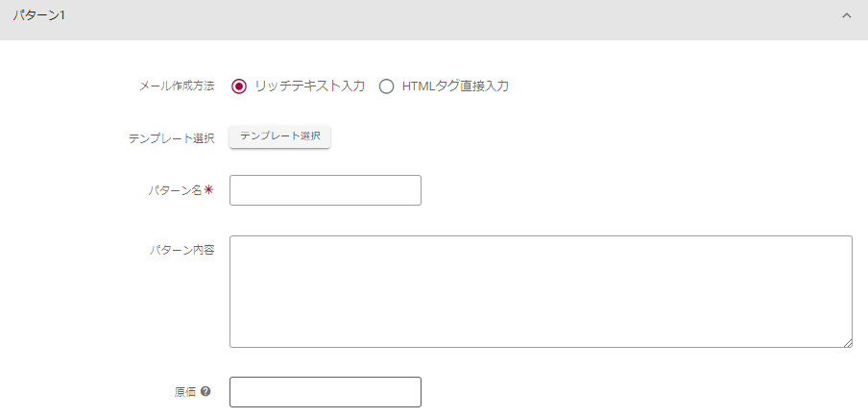This screenshot has height=418, width=868.
Task: Click the テンプレート選択 label left of button
Action: click(x=171, y=138)
